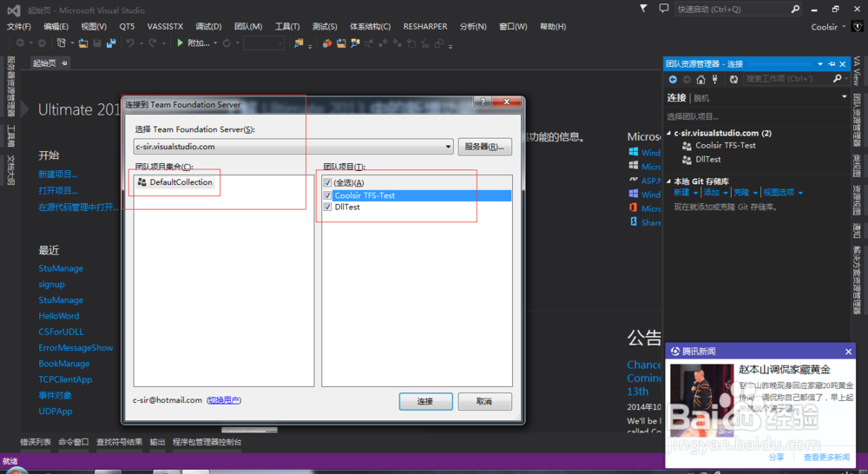Click the 切换用户 link
The height and width of the screenshot is (474, 868).
(x=224, y=400)
